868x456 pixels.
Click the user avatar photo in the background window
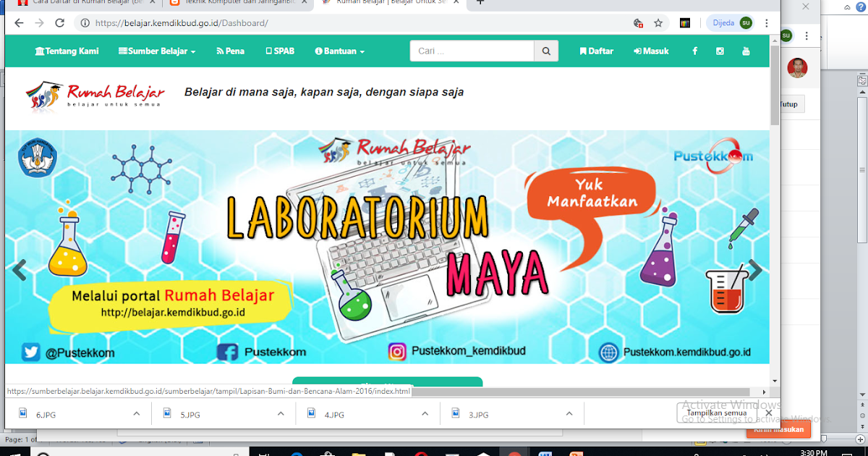click(797, 67)
